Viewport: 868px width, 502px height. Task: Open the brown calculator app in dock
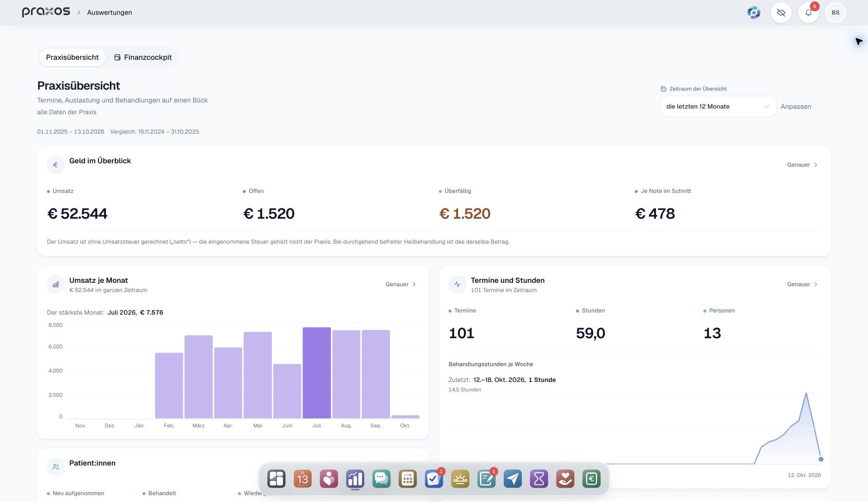[407, 479]
